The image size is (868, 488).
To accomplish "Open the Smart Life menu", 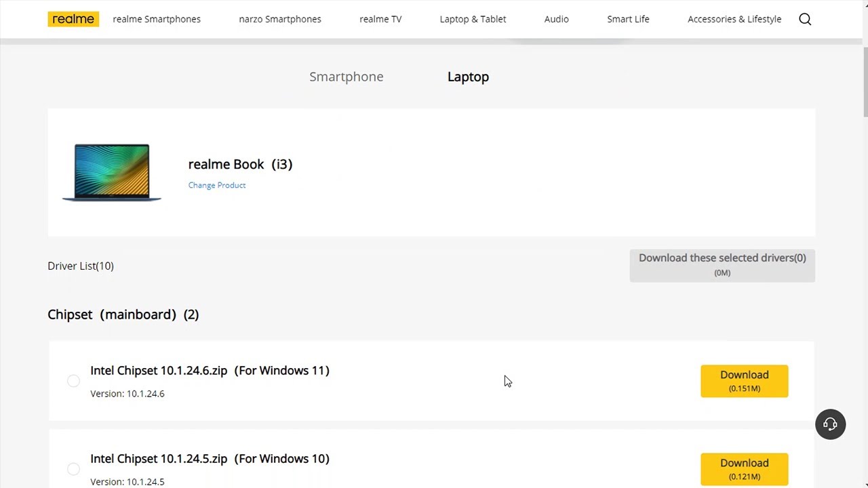I will 628,19.
